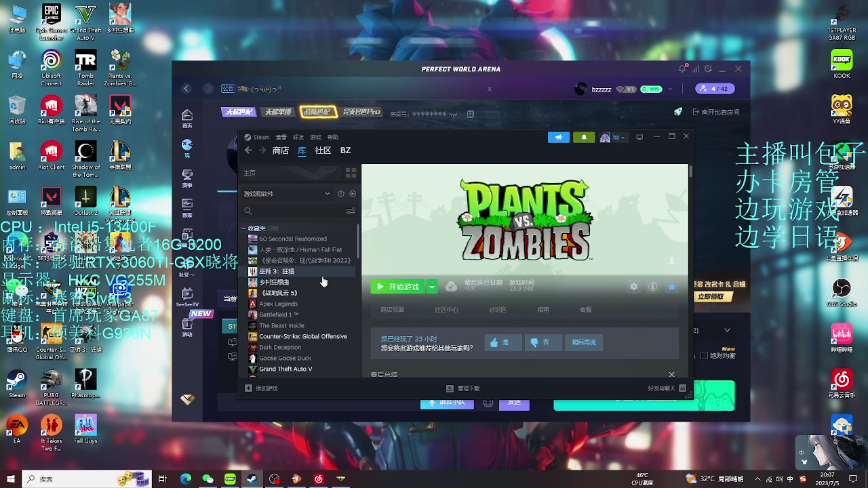Open the 4 / 42 friends pill
This screenshot has width=868, height=488.
(x=714, y=89)
